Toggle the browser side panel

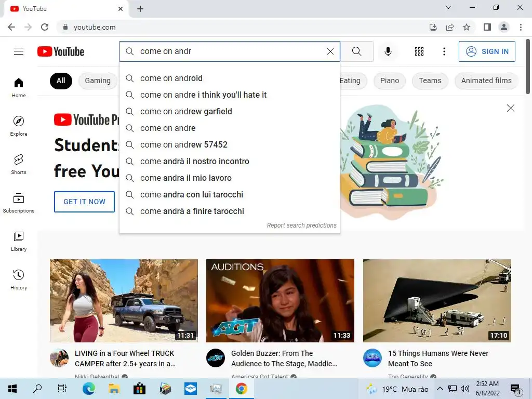tap(487, 27)
